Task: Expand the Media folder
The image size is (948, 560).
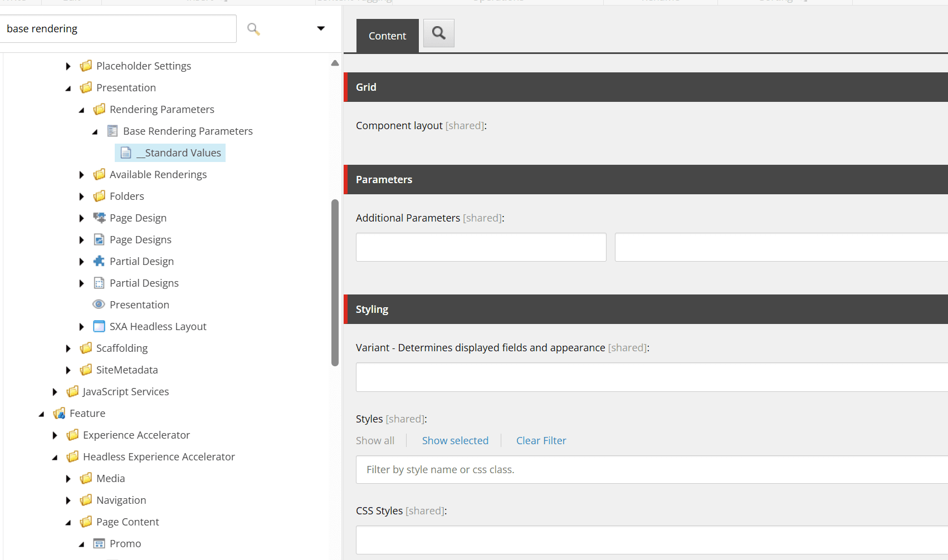Action: (x=68, y=479)
